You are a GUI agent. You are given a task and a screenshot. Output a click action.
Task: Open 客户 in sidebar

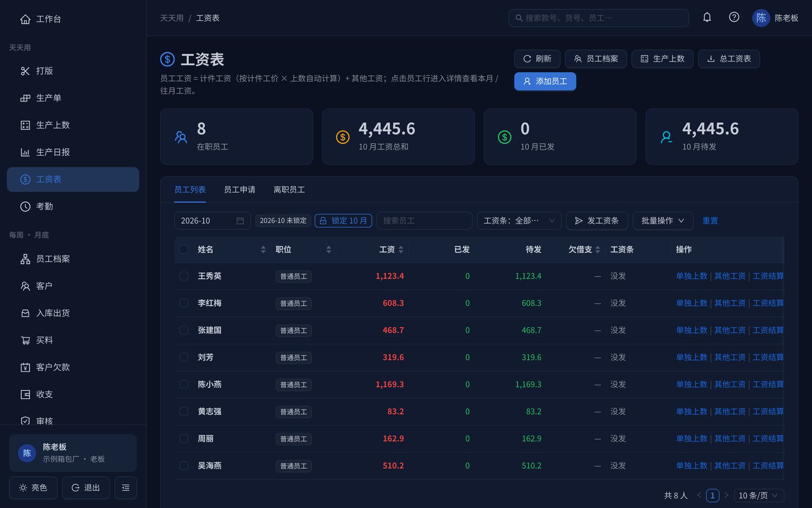[73, 286]
